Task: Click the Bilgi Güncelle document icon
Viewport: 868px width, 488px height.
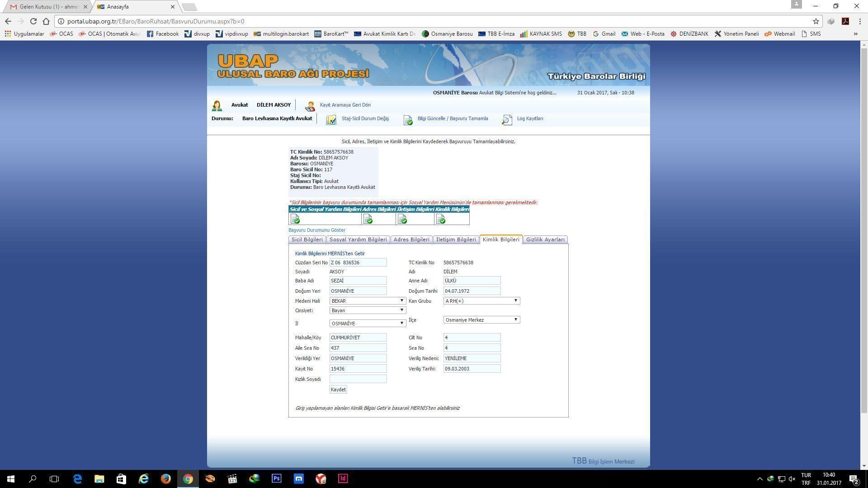Action: click(408, 119)
